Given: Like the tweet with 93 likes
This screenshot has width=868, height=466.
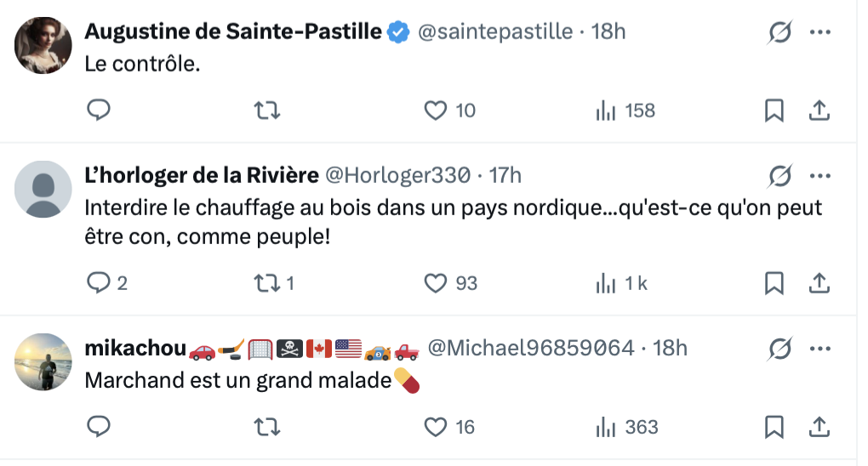Looking at the screenshot, I should (x=436, y=283).
